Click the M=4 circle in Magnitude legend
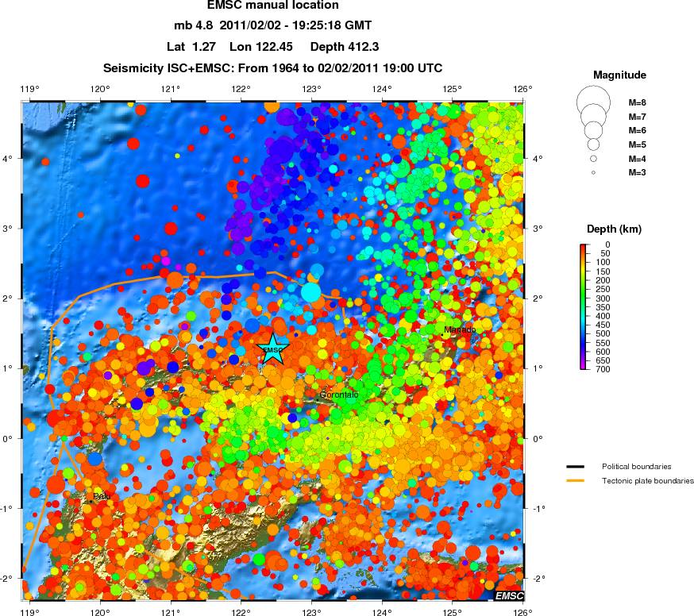694x616 pixels. [593, 159]
